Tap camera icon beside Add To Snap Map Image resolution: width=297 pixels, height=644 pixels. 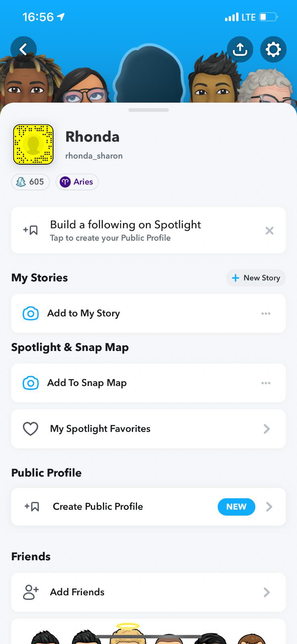pyautogui.click(x=31, y=383)
